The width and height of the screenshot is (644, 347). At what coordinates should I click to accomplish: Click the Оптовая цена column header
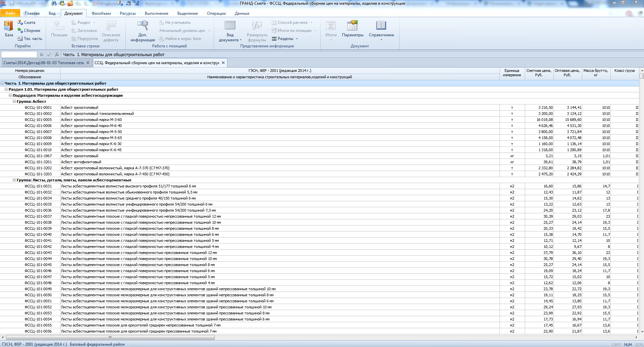pos(567,74)
